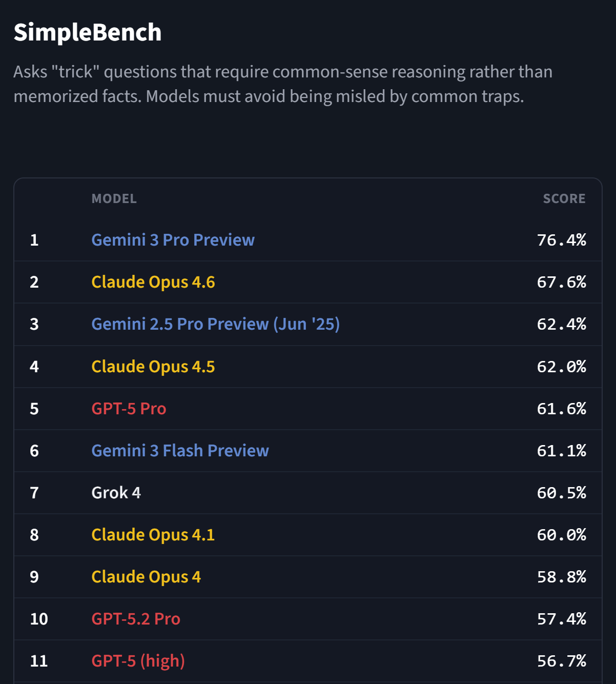Image resolution: width=616 pixels, height=684 pixels.
Task: Select the 56.7% score value
Action: coord(561,661)
